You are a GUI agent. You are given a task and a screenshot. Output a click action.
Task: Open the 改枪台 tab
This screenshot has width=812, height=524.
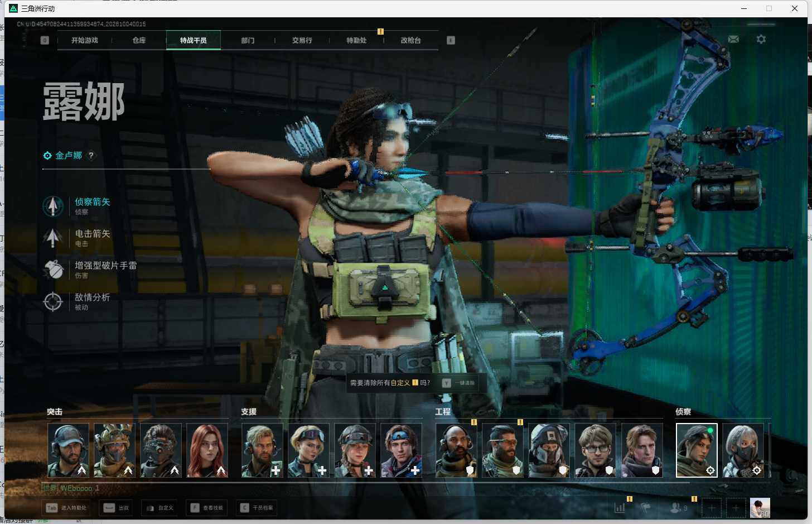click(x=410, y=40)
